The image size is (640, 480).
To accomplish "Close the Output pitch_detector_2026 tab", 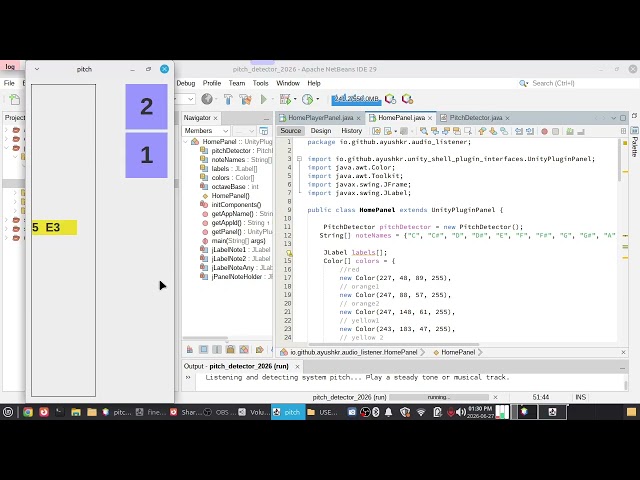I will pos(297,367).
